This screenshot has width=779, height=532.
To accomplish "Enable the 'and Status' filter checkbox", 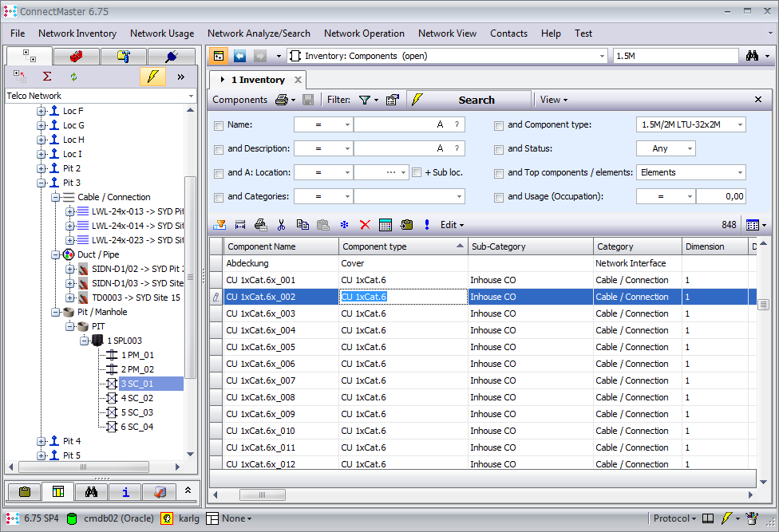I will 499,149.
